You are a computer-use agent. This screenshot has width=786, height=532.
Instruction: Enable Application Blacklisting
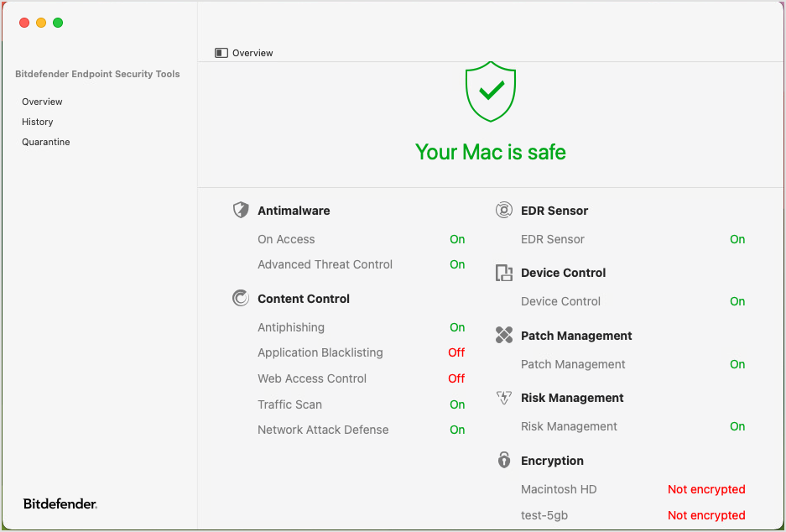coord(456,352)
